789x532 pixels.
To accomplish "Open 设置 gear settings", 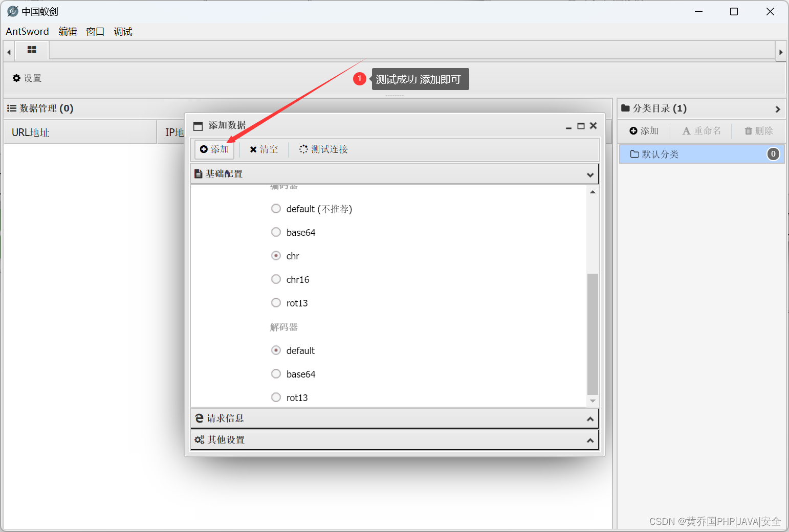I will click(x=27, y=78).
